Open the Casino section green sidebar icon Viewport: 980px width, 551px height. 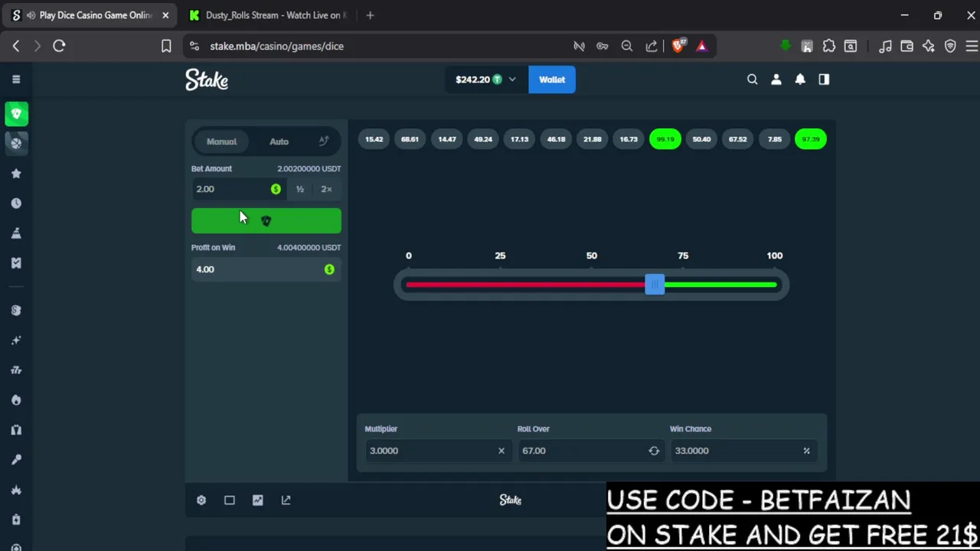[x=16, y=113]
